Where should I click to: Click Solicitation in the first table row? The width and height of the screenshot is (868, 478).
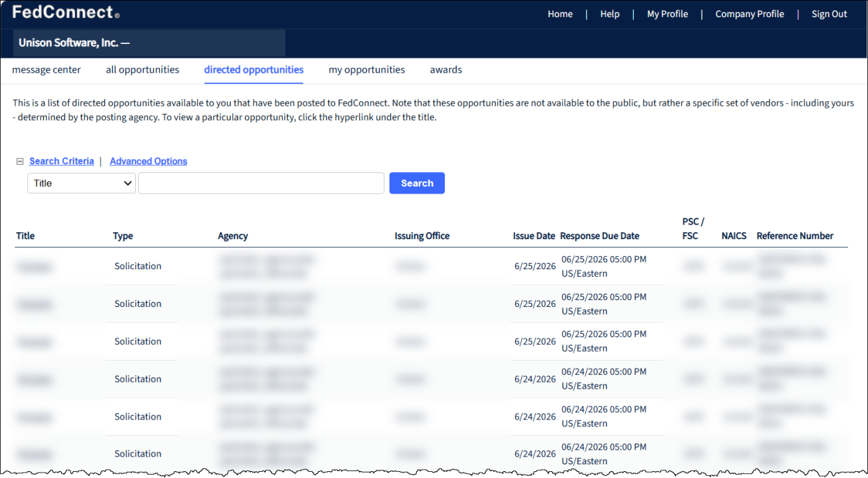pyautogui.click(x=138, y=266)
